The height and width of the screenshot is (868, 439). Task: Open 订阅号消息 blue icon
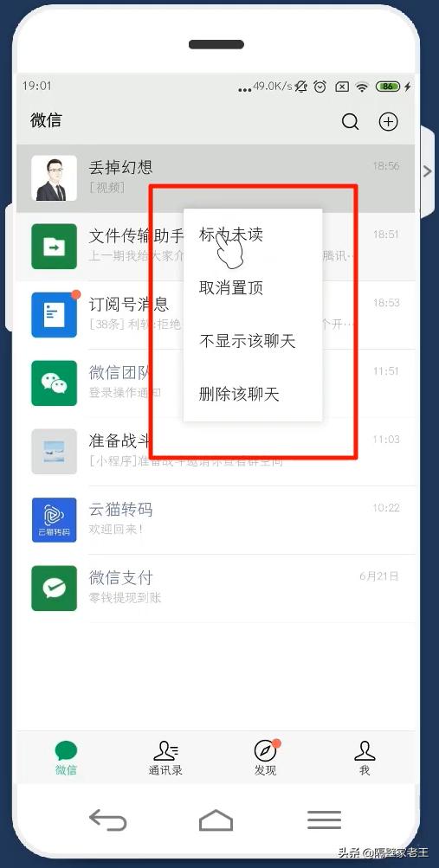coord(55,314)
